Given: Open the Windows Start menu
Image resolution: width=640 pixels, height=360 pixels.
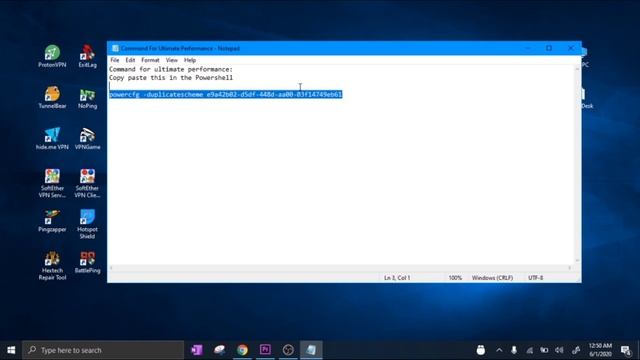Looking at the screenshot, I should 11,350.
